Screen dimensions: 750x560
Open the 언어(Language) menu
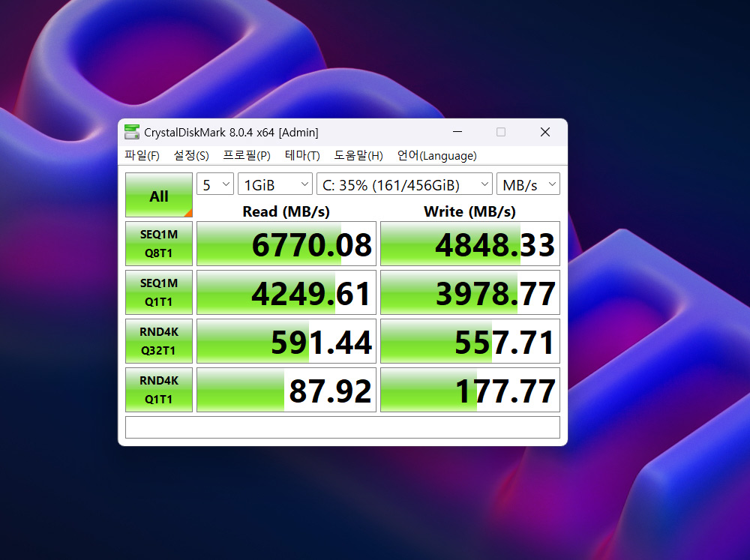(x=436, y=155)
